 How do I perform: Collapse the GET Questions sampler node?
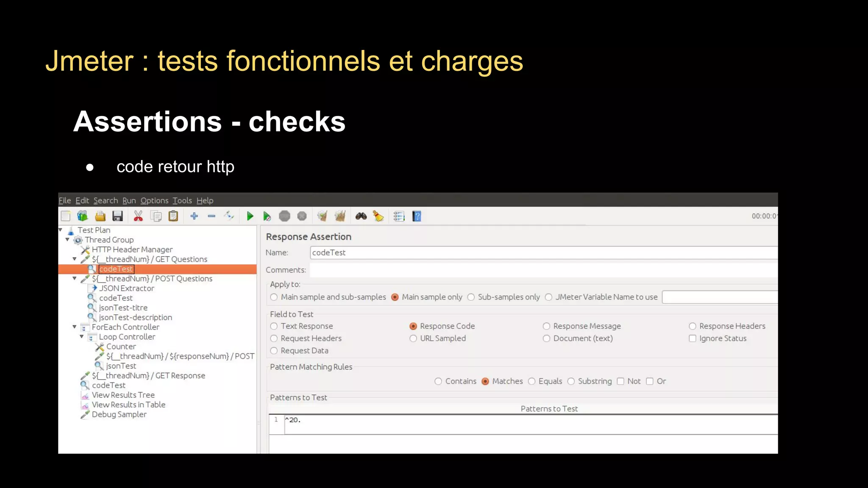(x=75, y=259)
